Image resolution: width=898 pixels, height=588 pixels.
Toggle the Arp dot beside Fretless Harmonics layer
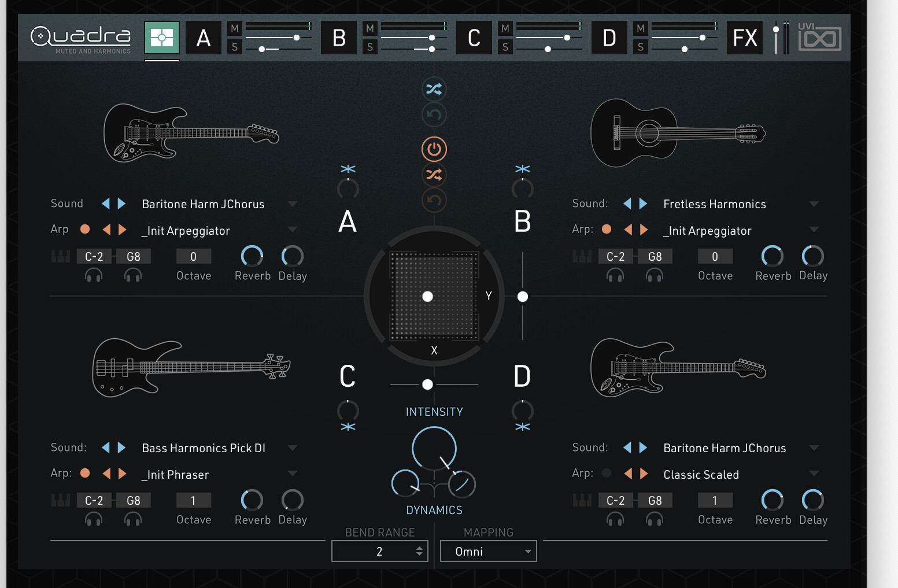click(607, 229)
